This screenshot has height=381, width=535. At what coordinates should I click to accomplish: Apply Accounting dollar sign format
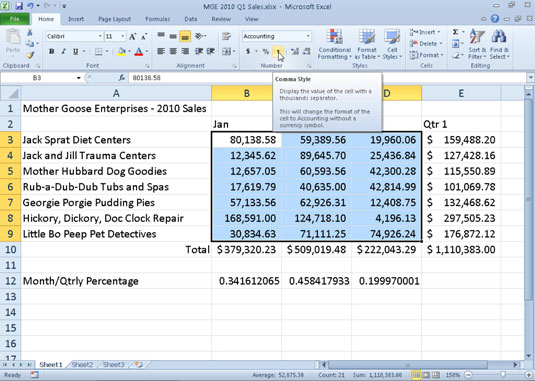pos(248,52)
